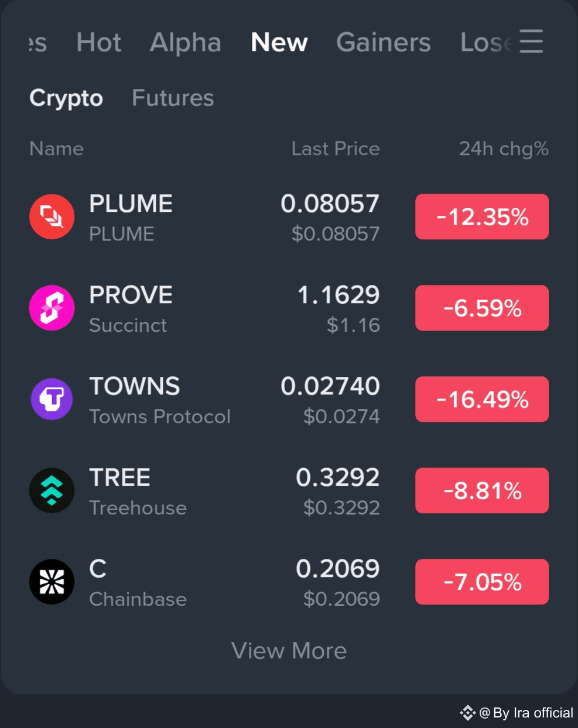Tap the TOWNS purple logo
578x728 pixels.
(52, 399)
